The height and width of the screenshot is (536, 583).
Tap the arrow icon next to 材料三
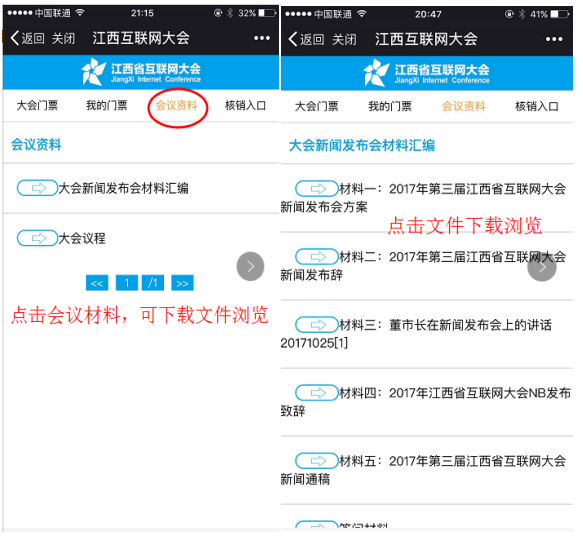pyautogui.click(x=316, y=324)
